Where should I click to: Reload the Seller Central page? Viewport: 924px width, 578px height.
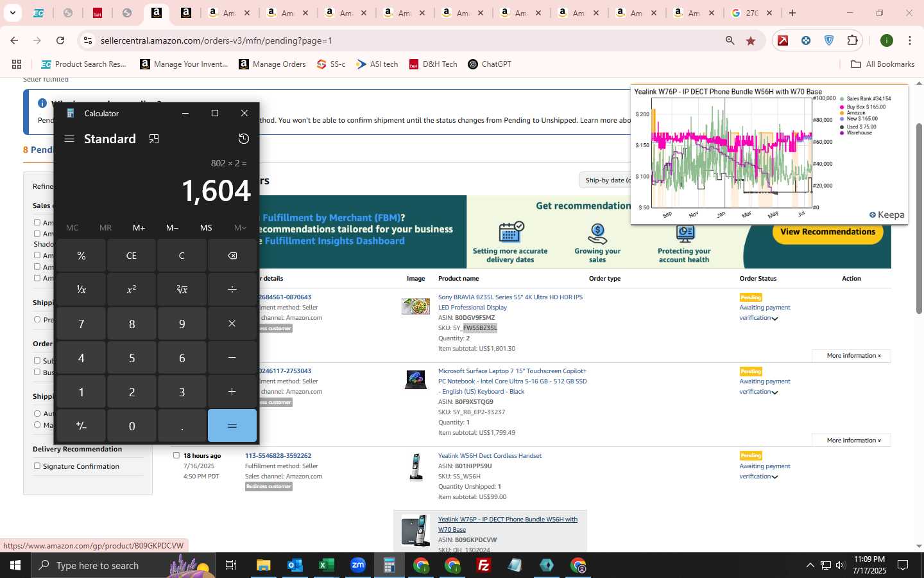(60, 40)
